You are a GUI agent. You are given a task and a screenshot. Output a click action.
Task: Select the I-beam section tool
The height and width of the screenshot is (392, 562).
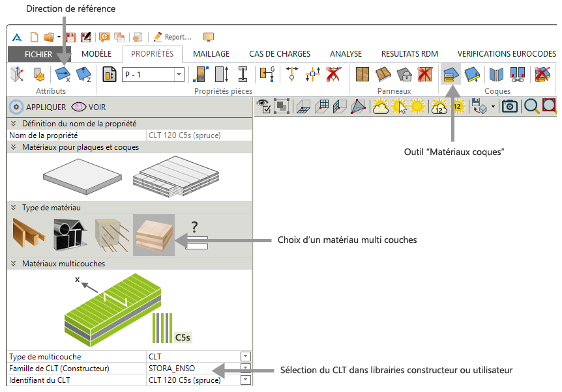coord(243,74)
